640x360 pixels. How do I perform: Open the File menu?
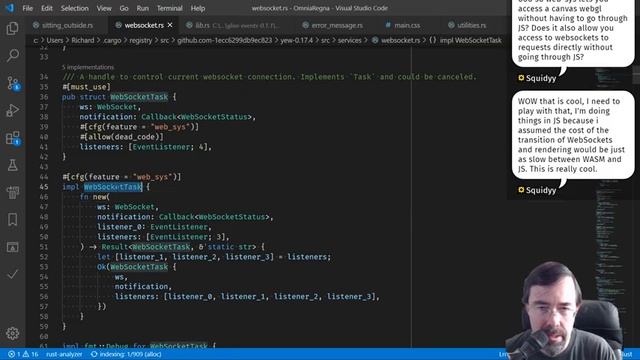pyautogui.click(x=28, y=8)
